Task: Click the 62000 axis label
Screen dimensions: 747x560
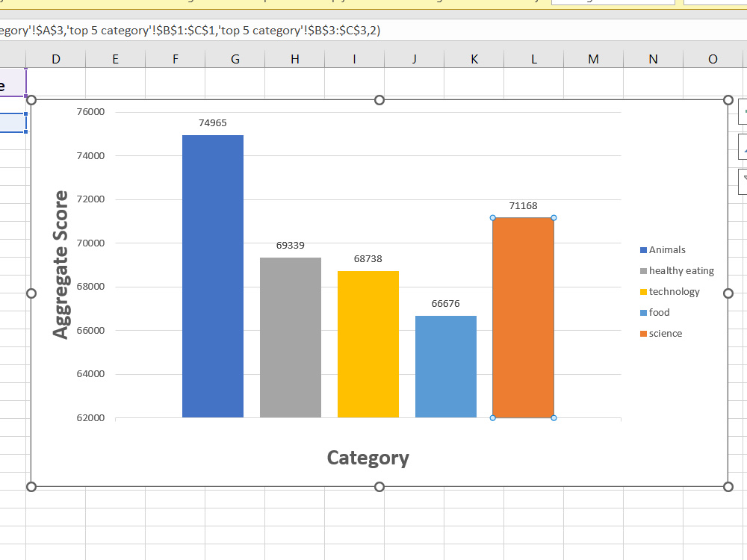Action: click(90, 417)
